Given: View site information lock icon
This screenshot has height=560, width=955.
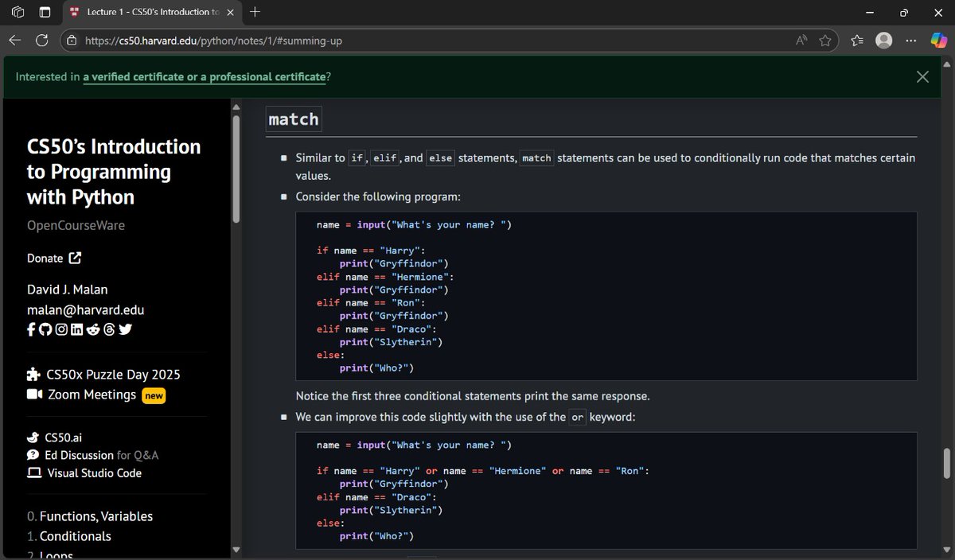Looking at the screenshot, I should click(x=72, y=41).
